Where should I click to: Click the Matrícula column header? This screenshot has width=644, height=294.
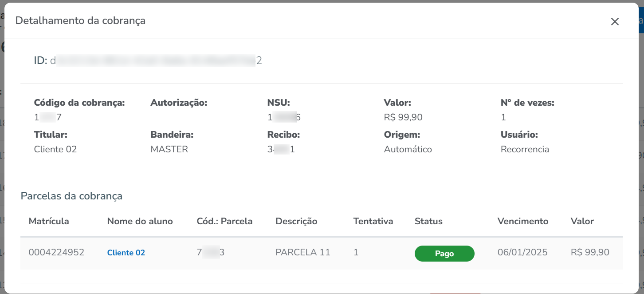point(49,221)
